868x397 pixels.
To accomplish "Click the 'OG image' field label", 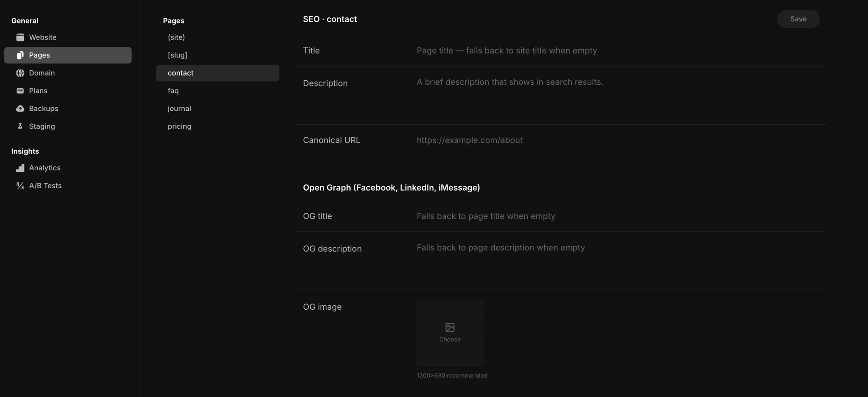I will pyautogui.click(x=322, y=307).
